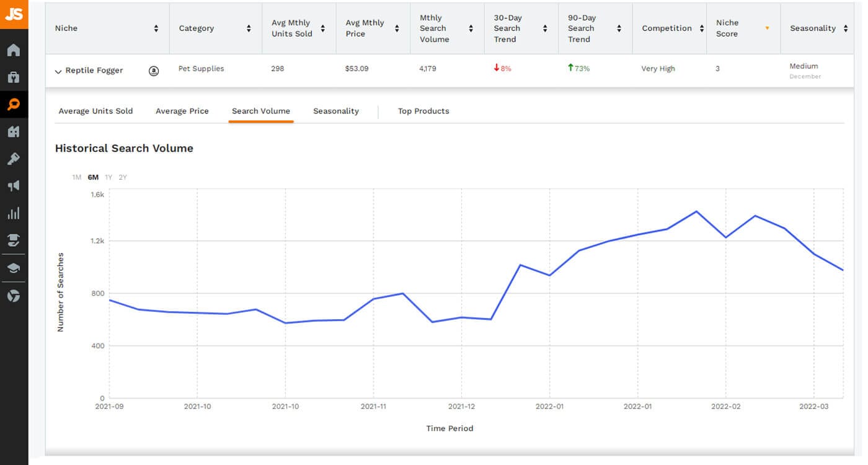Sort by Competition column arrows
Screen dimensions: 868x465
(702, 29)
